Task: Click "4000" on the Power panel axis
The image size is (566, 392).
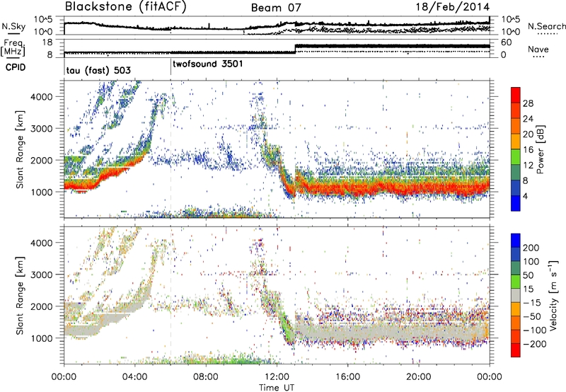Action: click(42, 97)
